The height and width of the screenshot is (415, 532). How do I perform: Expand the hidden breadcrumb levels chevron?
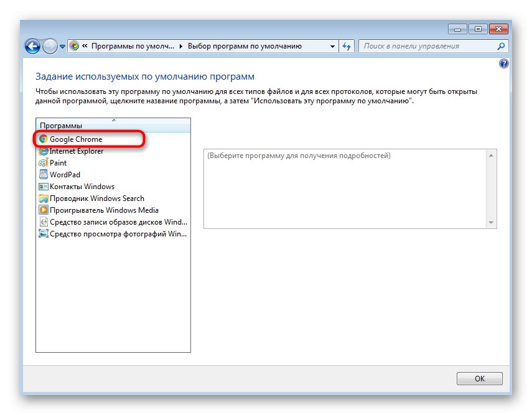85,46
